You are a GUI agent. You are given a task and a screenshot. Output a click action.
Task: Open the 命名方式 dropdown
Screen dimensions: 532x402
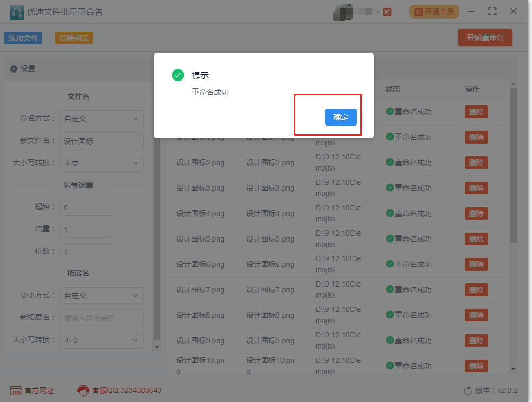(102, 119)
